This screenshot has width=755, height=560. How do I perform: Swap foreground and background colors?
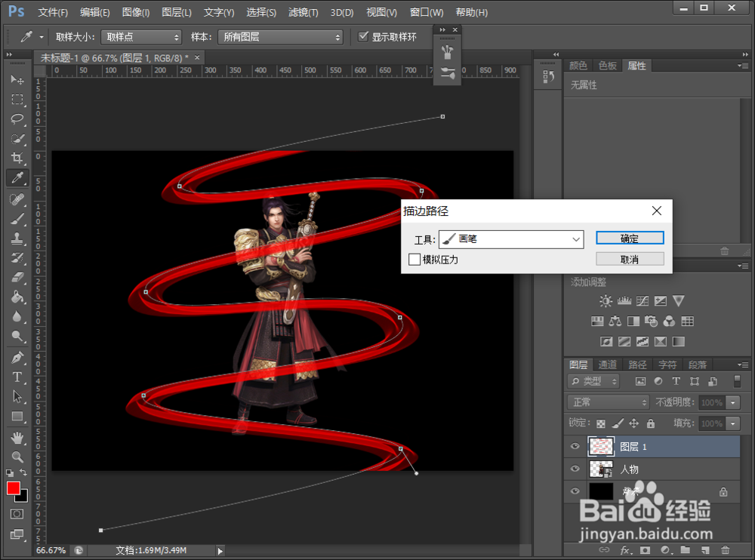[x=23, y=472]
